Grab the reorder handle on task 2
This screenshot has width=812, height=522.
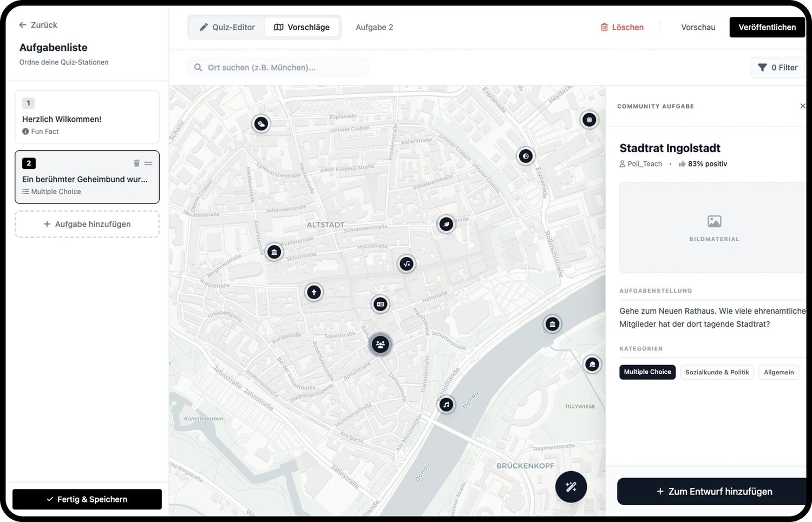click(148, 163)
